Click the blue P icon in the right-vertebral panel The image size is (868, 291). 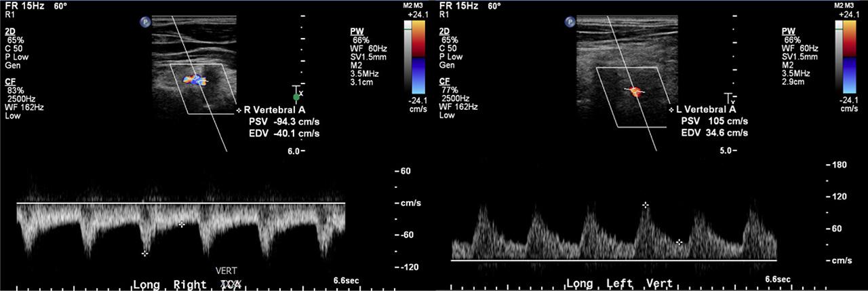[145, 22]
